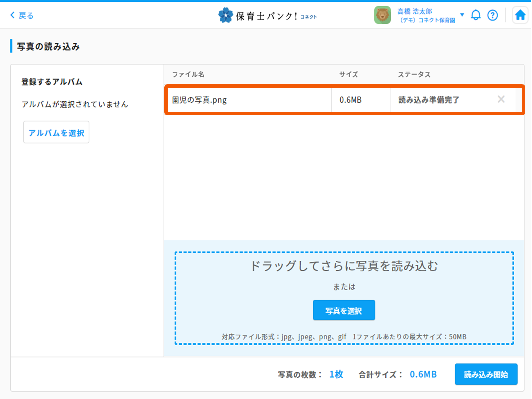
Task: Click the 0.6MB size cell in file row
Action: (351, 100)
